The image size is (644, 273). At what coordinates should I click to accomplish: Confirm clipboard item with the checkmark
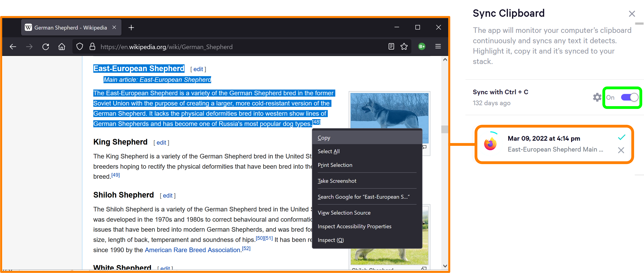pyautogui.click(x=621, y=137)
